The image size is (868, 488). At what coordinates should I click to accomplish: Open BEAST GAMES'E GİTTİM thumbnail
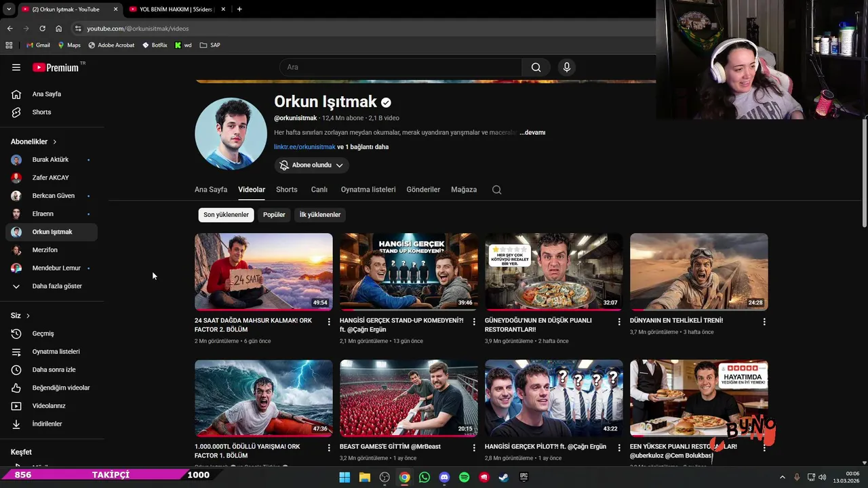point(409,398)
